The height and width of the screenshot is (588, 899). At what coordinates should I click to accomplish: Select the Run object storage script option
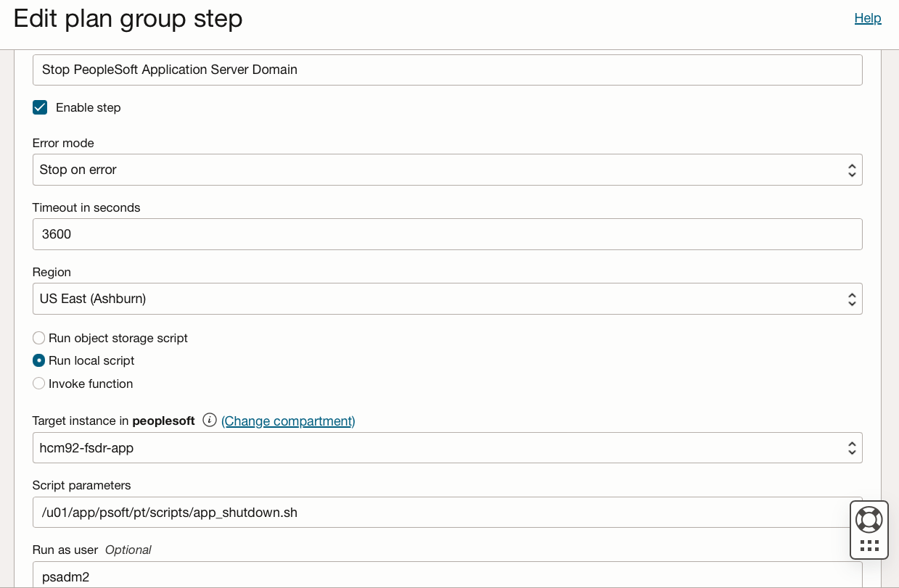click(38, 337)
